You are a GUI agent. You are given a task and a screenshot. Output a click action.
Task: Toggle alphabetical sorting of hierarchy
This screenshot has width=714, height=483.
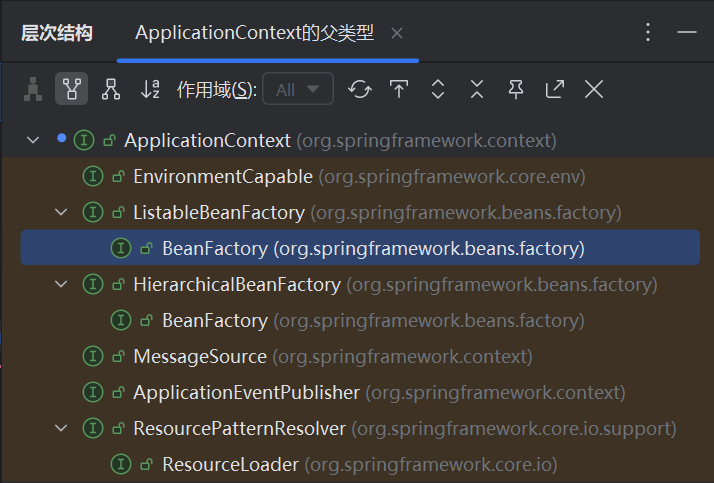[x=150, y=89]
